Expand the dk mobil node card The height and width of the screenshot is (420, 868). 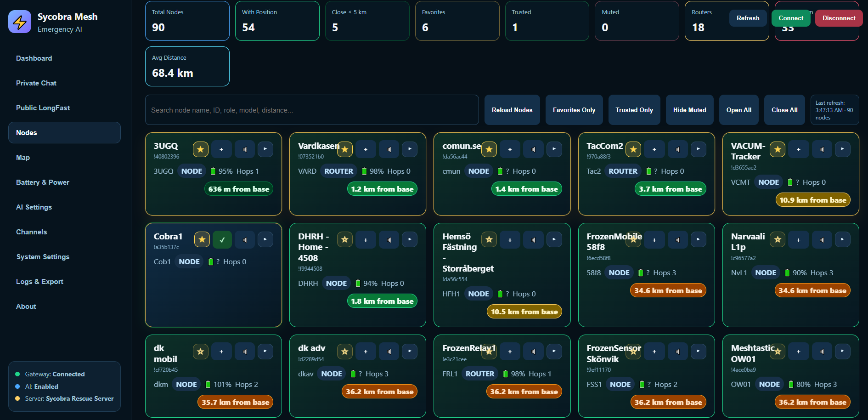[x=265, y=351]
